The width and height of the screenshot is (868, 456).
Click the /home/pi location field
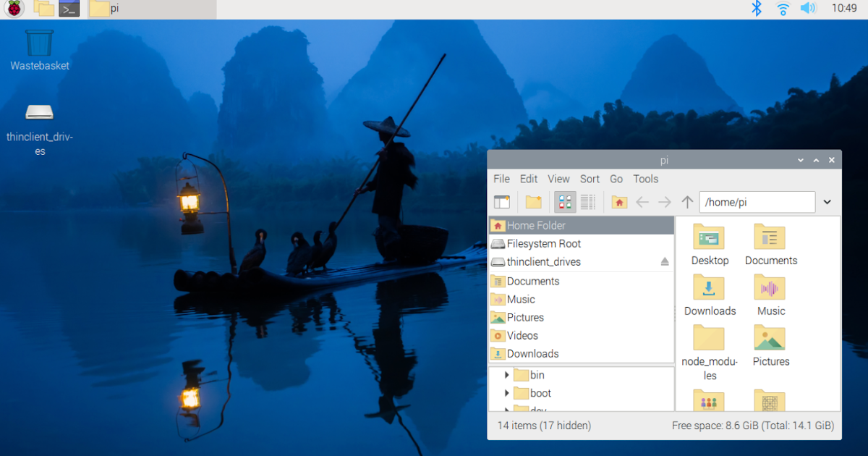[x=756, y=202]
